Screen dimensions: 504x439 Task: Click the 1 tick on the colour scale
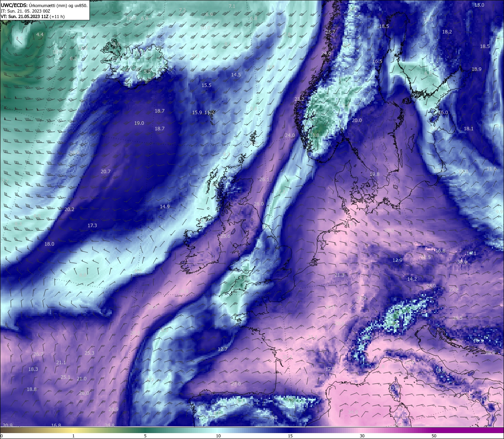[x=73, y=436]
